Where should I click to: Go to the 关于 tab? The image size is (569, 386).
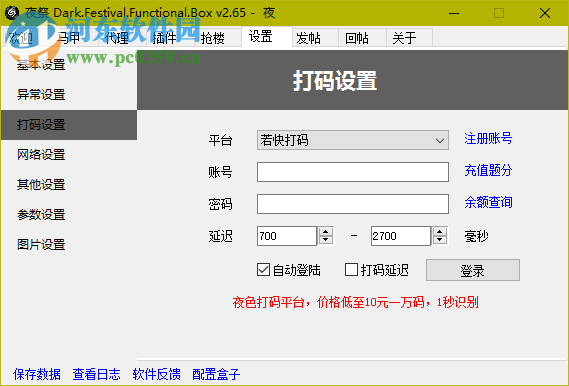(409, 38)
